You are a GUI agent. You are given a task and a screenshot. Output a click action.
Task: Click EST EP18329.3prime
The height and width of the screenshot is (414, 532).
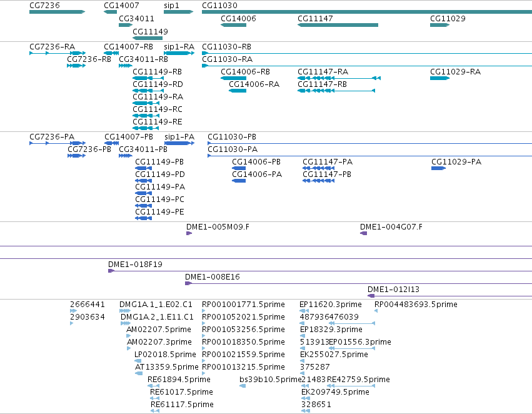(331, 330)
